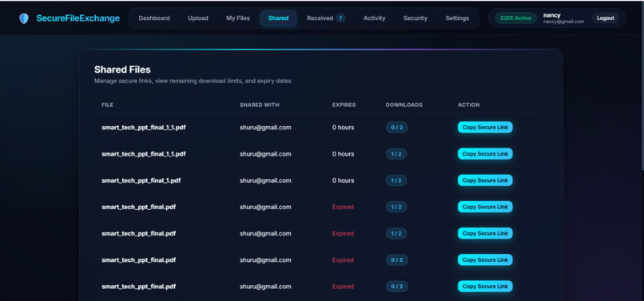Select the smart_tech_ppt_final_1.pdf file name

click(x=141, y=180)
